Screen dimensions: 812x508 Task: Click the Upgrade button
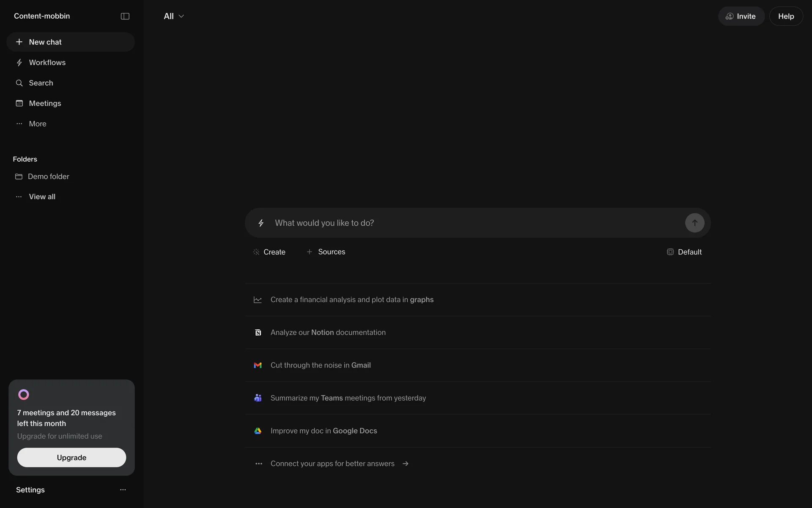tap(71, 458)
